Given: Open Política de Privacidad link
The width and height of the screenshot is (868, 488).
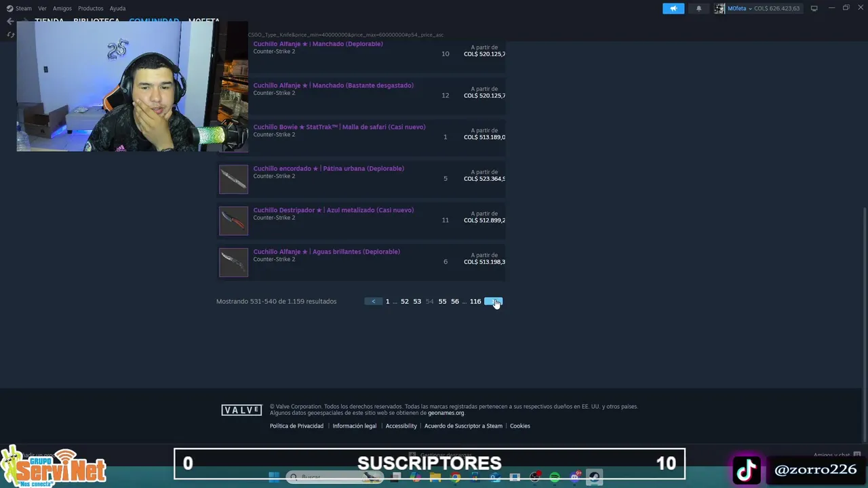Looking at the screenshot, I should (x=296, y=426).
